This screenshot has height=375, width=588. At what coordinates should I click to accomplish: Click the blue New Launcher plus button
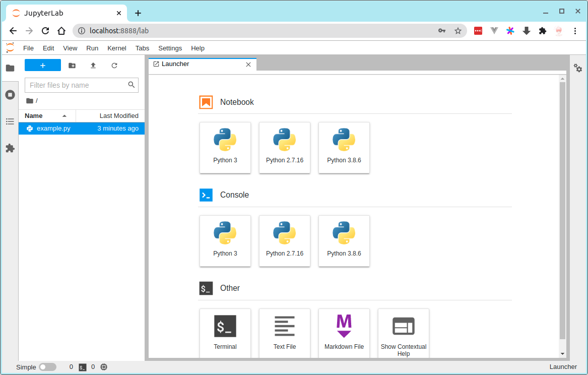(43, 65)
